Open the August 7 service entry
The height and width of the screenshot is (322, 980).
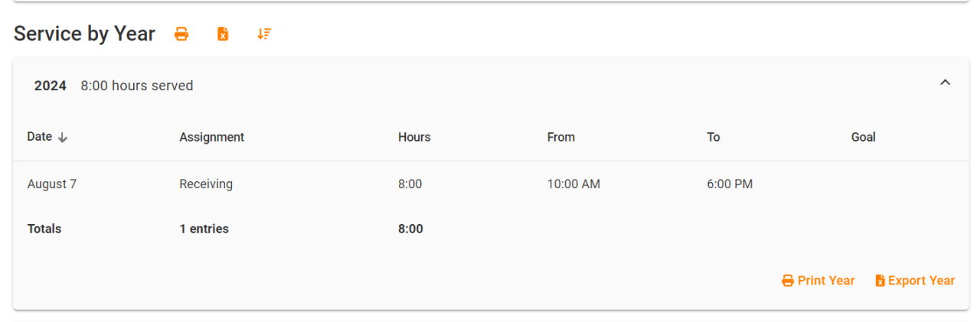[x=52, y=184]
